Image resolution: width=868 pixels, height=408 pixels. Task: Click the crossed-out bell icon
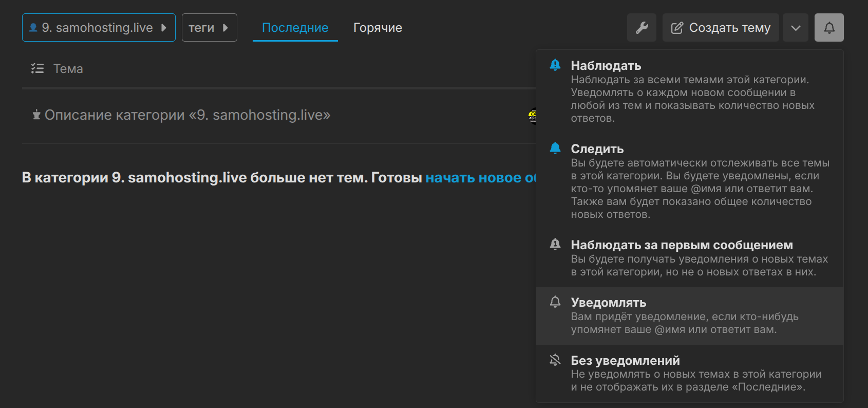click(x=555, y=360)
